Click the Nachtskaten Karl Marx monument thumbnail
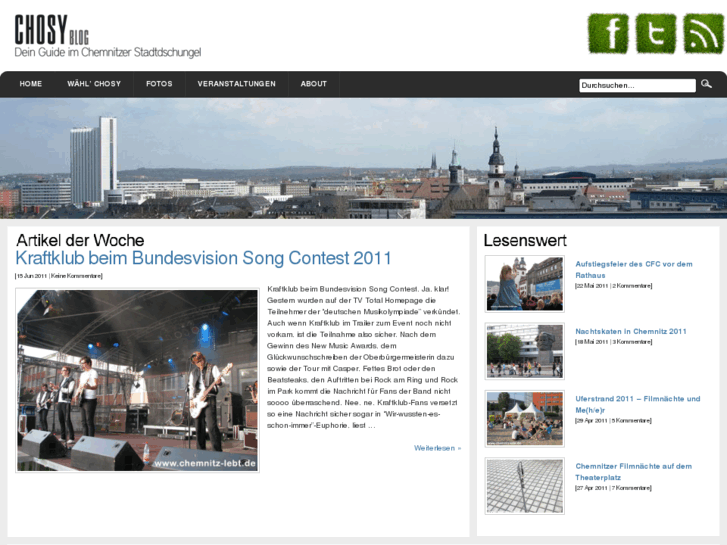This screenshot has width=727, height=545. 524,351
